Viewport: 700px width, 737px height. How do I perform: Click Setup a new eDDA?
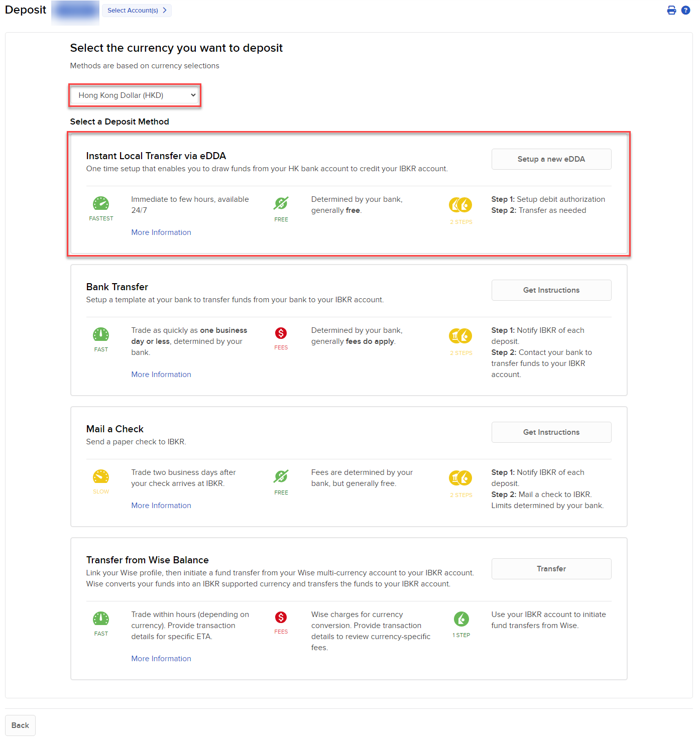click(x=551, y=159)
